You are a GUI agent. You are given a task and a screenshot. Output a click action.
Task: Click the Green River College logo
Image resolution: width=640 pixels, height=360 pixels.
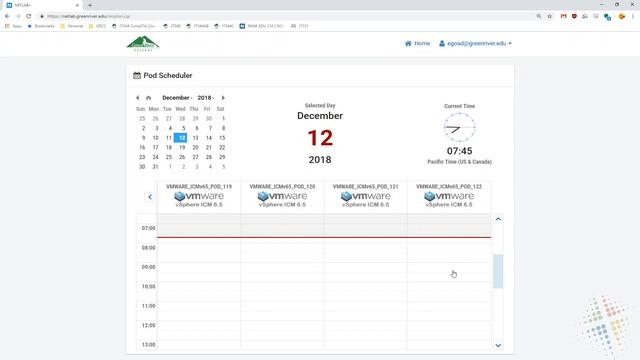pos(143,44)
